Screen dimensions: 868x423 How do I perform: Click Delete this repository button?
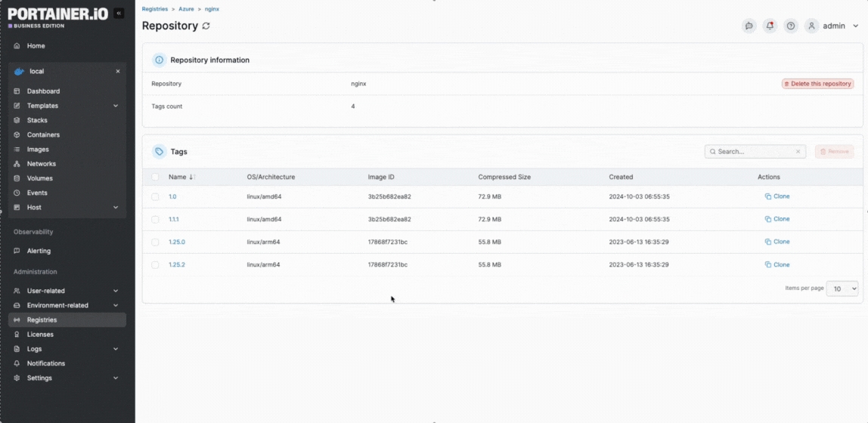click(817, 84)
